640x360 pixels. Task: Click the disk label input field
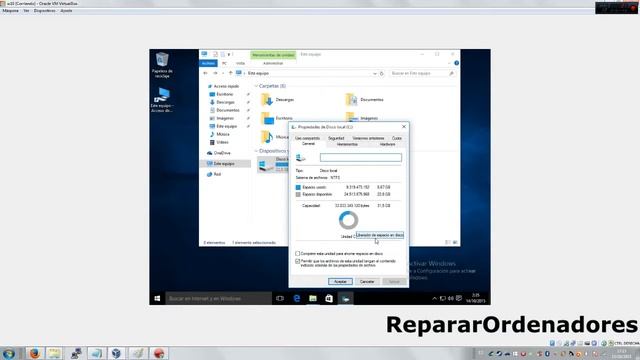(x=361, y=158)
